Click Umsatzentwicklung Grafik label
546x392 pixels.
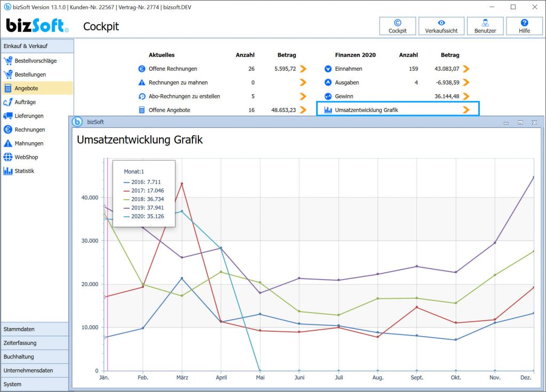(x=366, y=110)
